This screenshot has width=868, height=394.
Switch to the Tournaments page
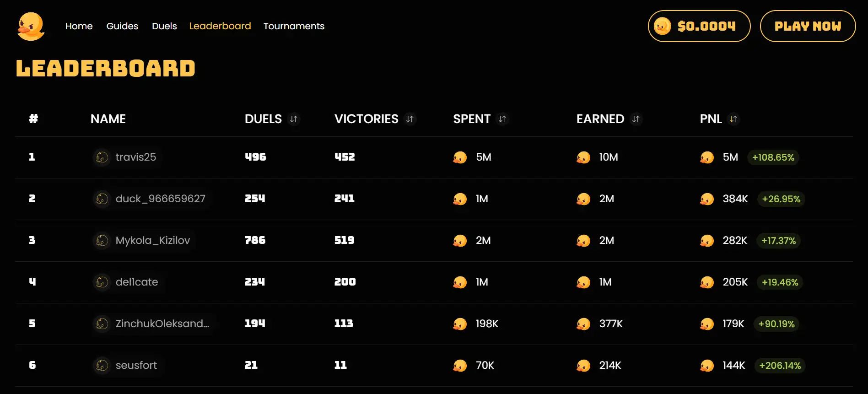294,27
